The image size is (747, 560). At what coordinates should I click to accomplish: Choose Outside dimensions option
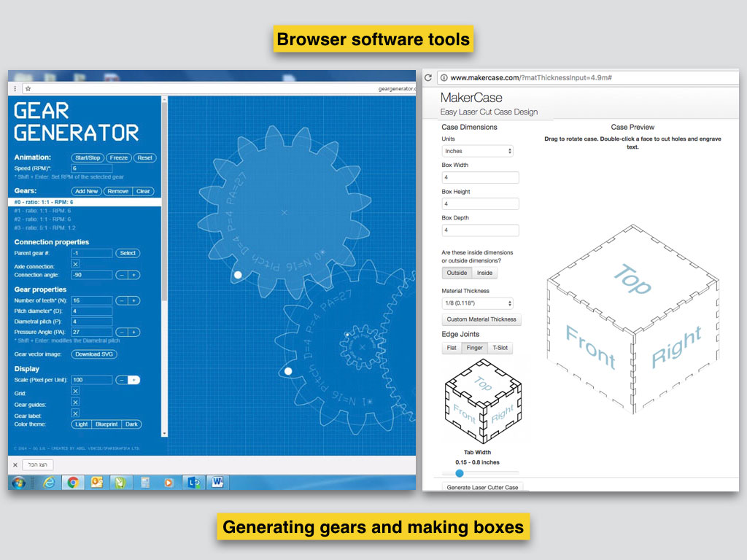[457, 273]
